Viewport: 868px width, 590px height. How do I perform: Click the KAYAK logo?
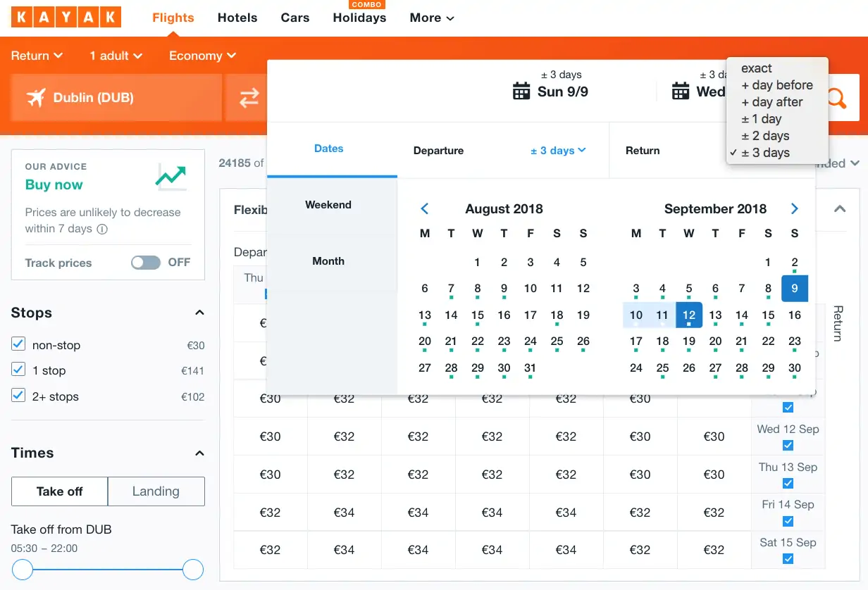click(66, 18)
